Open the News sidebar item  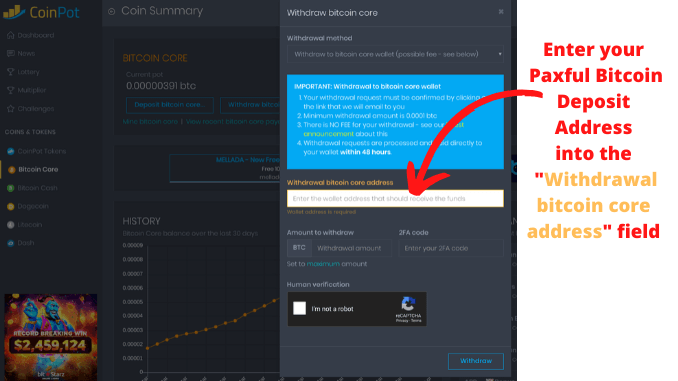[x=26, y=53]
